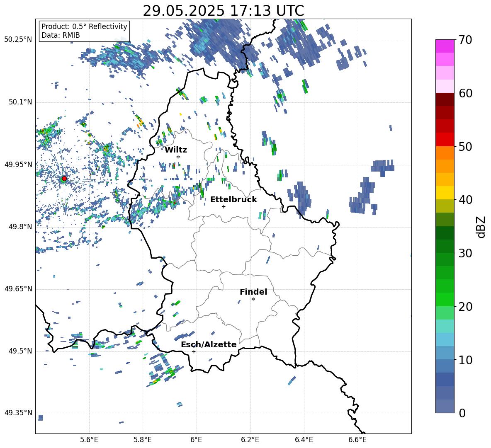Click the Esch/Alzette station cross marker
This screenshot has width=491, height=448.
coord(194,351)
